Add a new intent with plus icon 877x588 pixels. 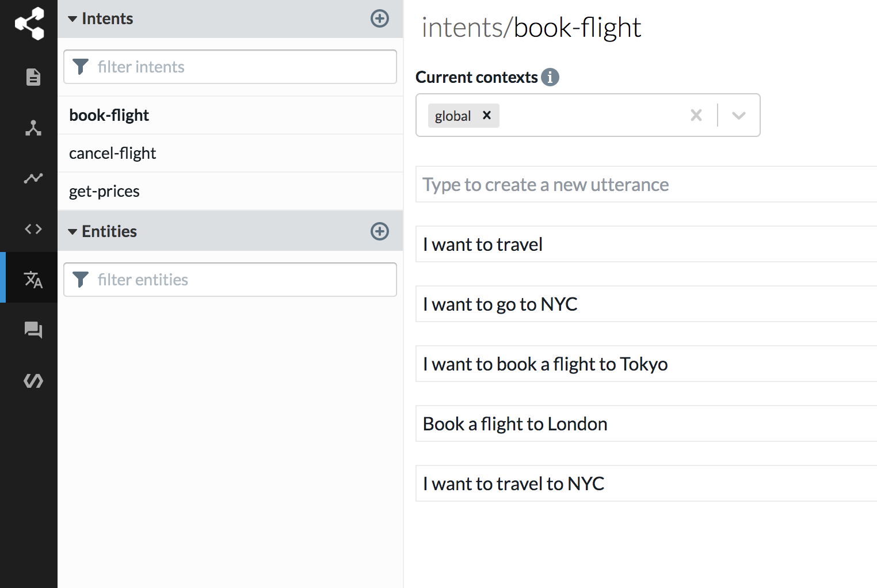coord(380,18)
